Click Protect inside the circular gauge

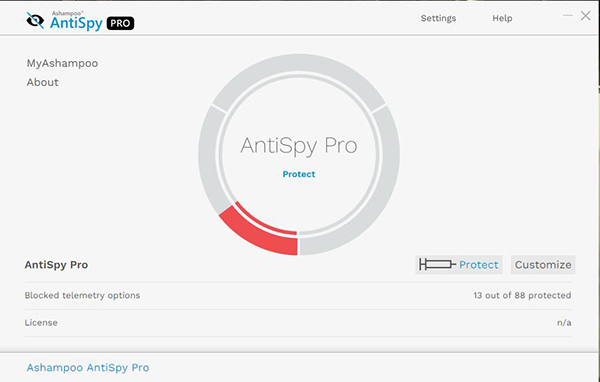coord(299,174)
